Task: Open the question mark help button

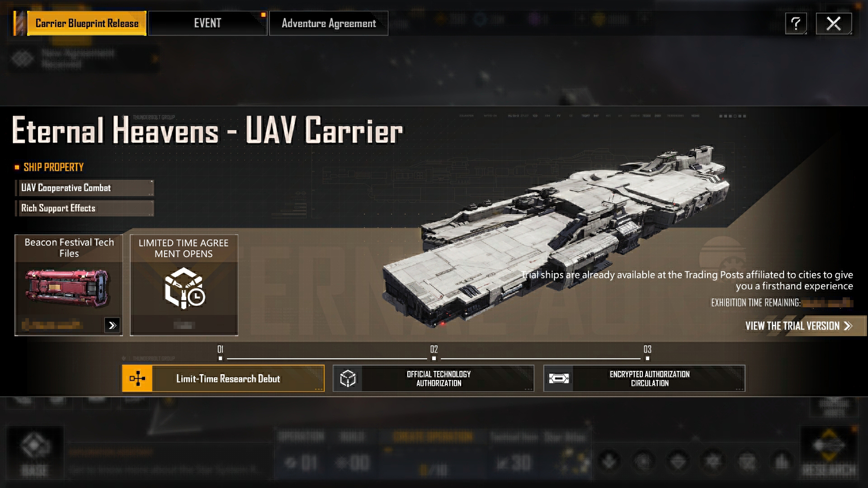Action: tap(796, 23)
